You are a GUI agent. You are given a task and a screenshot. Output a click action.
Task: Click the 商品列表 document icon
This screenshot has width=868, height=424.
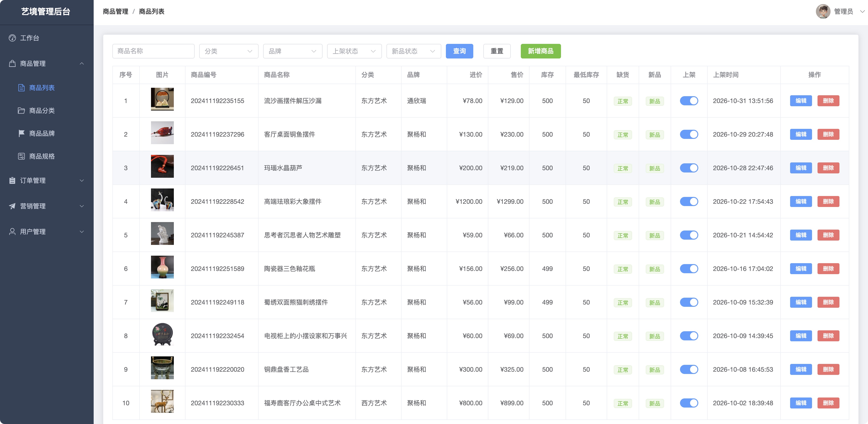[x=21, y=88]
